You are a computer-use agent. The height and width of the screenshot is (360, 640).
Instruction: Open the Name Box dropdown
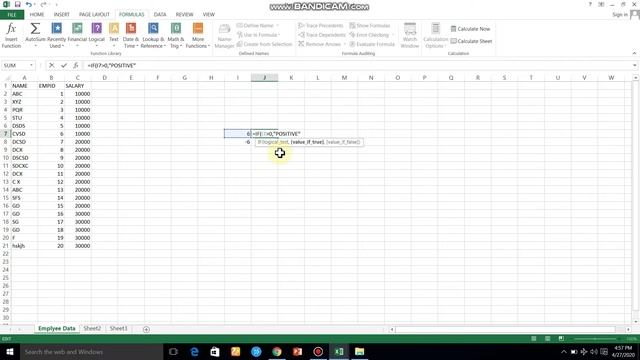(31, 65)
